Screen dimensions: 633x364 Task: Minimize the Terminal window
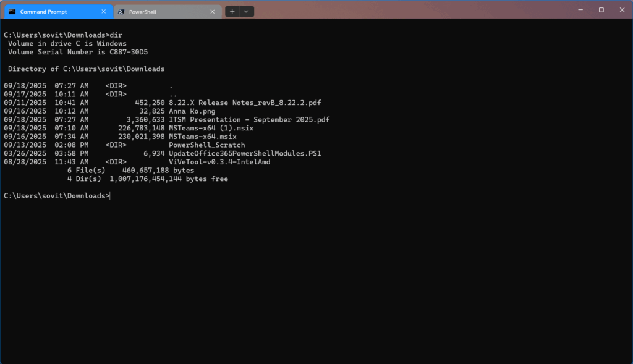(580, 10)
